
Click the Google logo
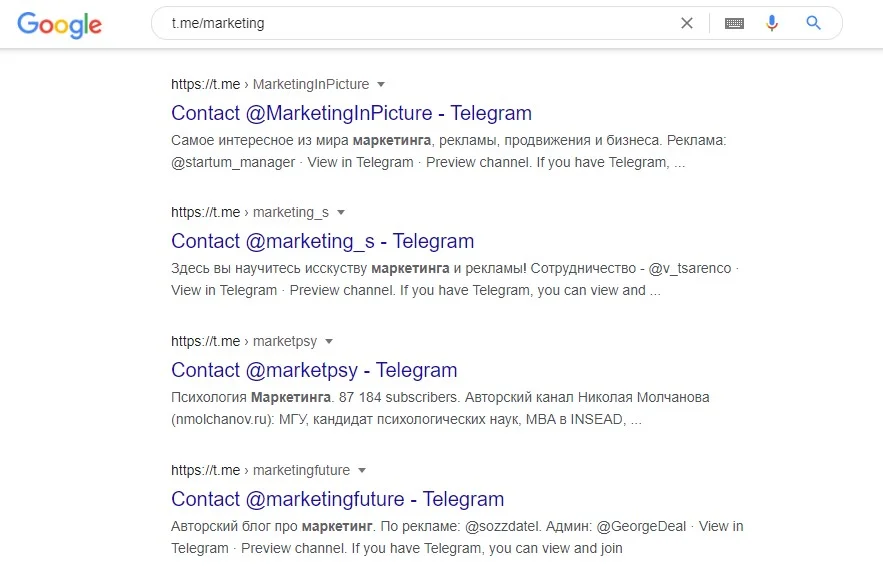(60, 24)
